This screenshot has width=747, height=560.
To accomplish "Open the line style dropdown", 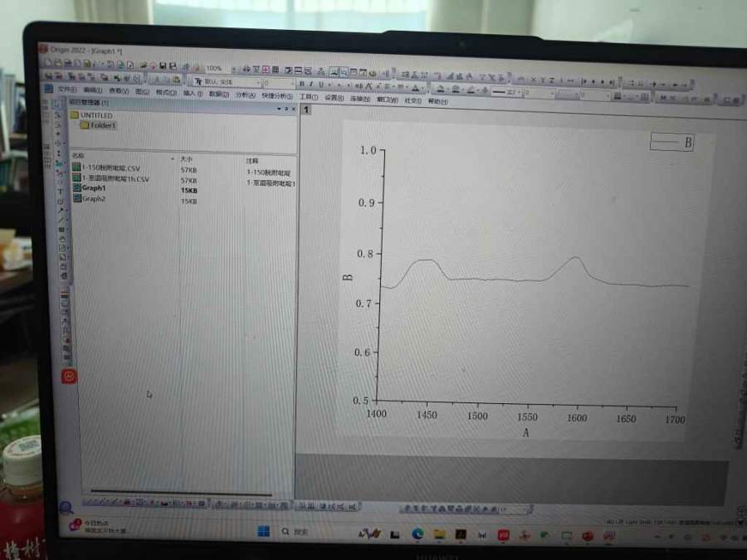I will (x=520, y=93).
